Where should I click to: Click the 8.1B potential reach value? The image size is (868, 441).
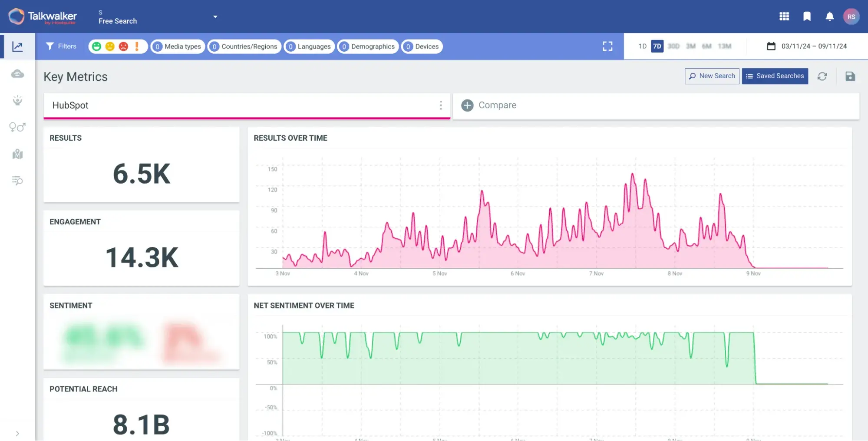pos(142,424)
